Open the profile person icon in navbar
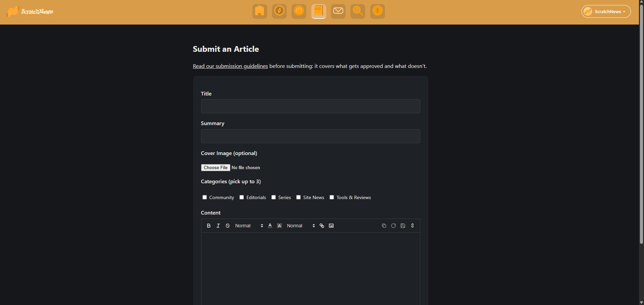 [x=299, y=11]
